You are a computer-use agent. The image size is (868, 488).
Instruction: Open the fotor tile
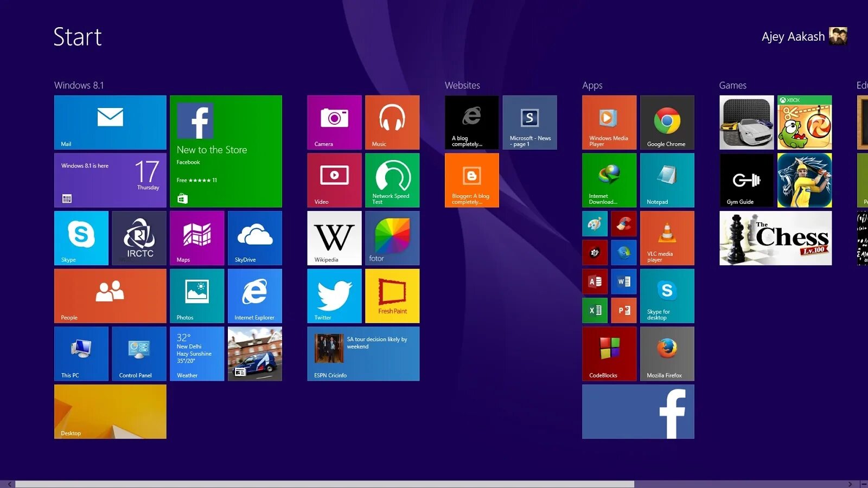coord(392,238)
